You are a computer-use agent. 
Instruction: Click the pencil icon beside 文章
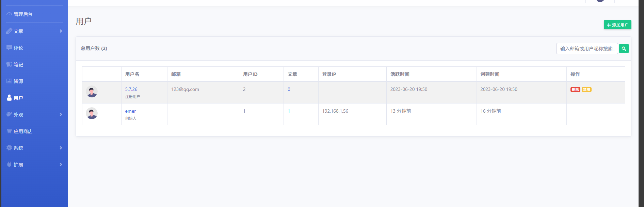pyautogui.click(x=9, y=31)
